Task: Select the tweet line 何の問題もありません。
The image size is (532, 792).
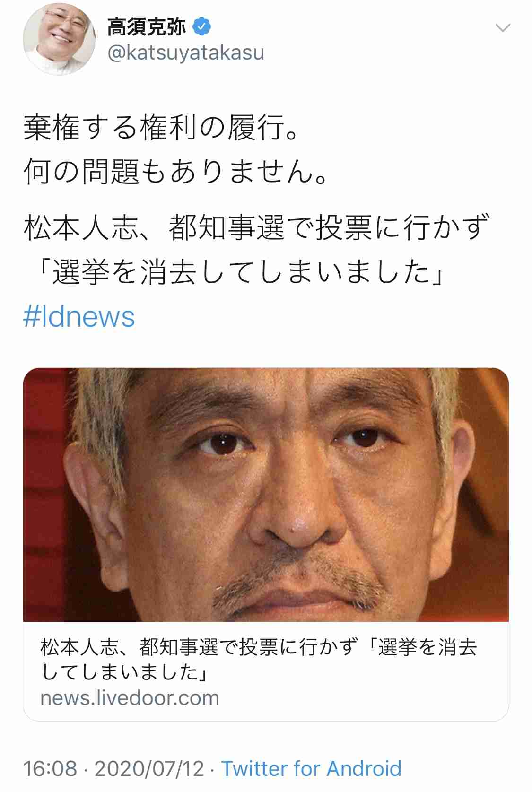Action: [176, 171]
